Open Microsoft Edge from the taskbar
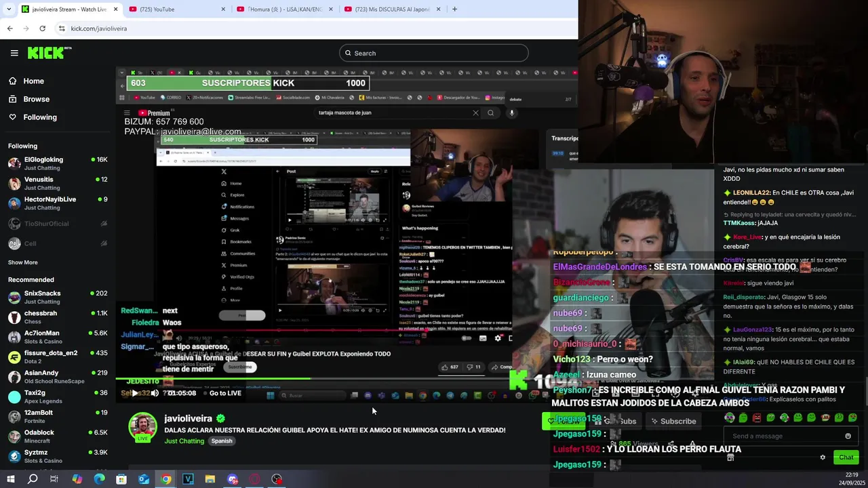This screenshot has height=488, width=868. click(x=99, y=479)
